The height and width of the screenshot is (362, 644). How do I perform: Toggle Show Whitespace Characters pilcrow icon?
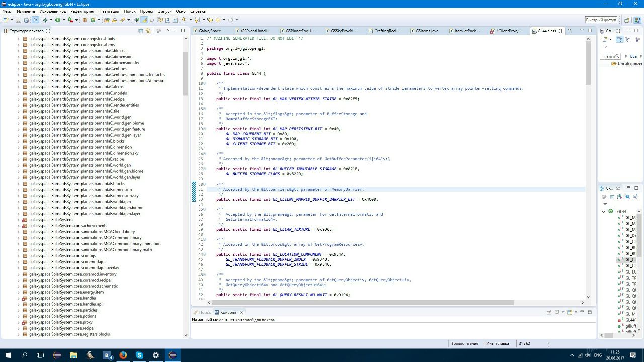pos(175,20)
